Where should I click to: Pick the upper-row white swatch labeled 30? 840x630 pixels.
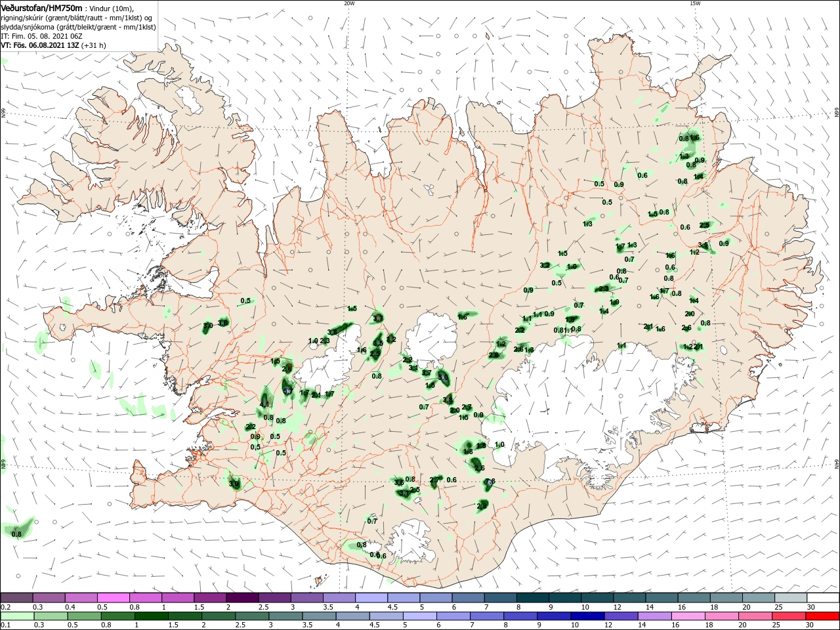click(823, 597)
